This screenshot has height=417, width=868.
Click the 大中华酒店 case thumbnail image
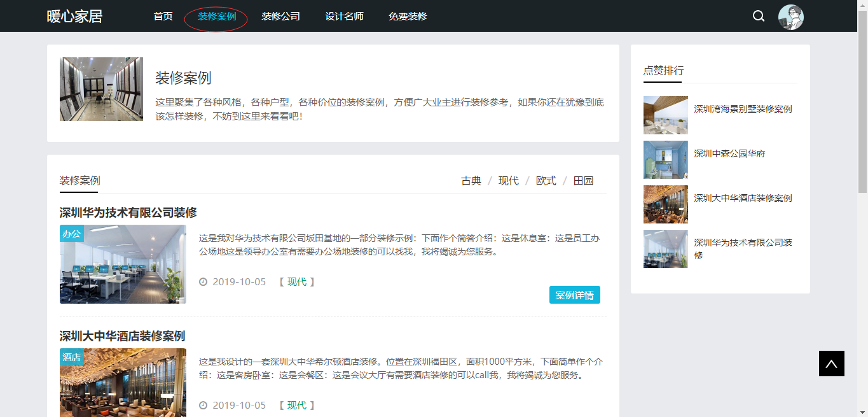point(123,383)
